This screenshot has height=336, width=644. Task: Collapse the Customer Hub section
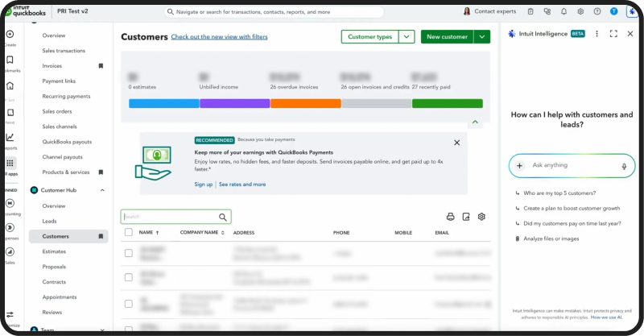[x=102, y=190]
